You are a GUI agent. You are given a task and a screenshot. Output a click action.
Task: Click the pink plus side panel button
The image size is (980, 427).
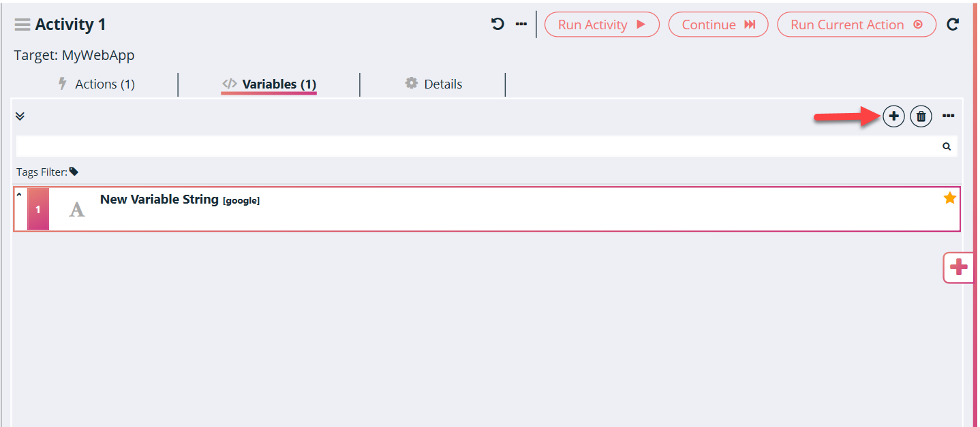click(958, 267)
